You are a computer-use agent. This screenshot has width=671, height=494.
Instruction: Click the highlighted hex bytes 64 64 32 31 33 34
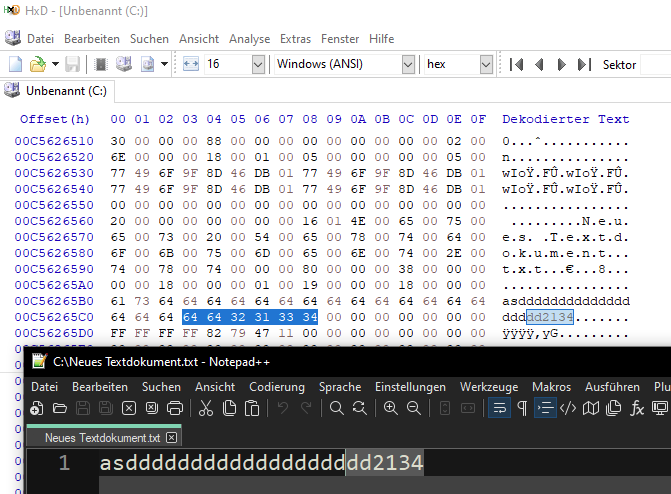click(x=250, y=317)
